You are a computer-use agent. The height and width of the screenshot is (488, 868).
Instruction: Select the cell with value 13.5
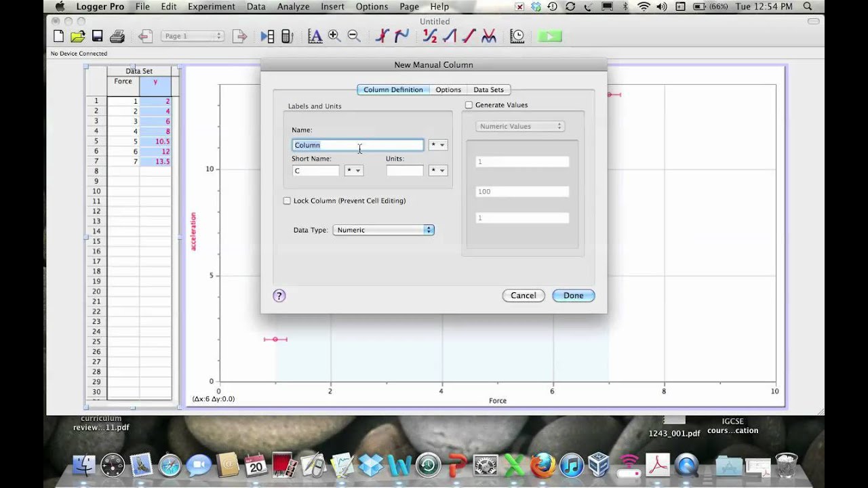coord(155,162)
